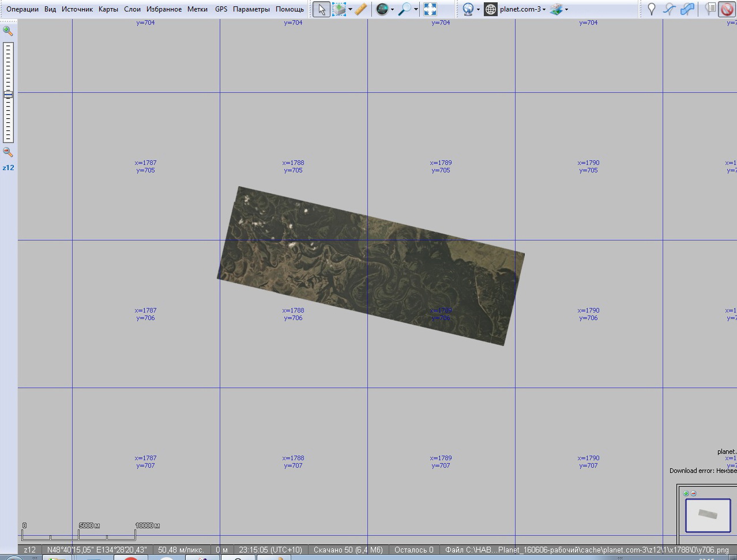Viewport: 737px width, 560px height.
Task: Toggle hide all placemarks button
Action: 727,9
